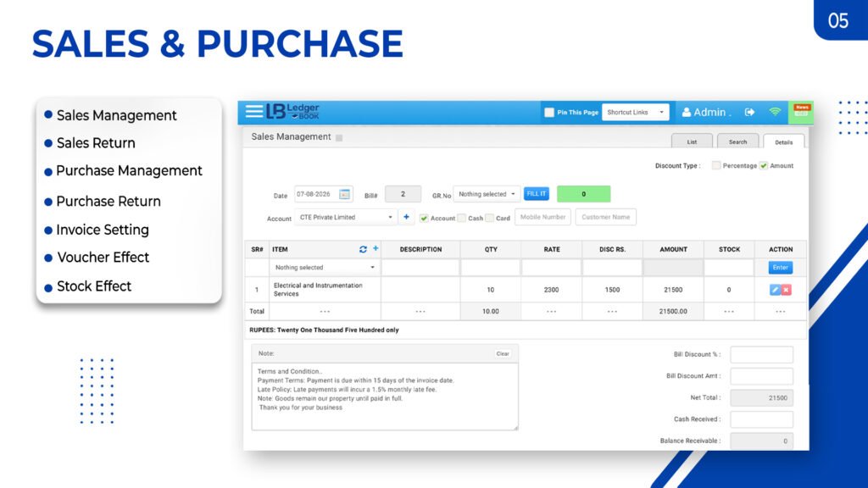Clear the note text
This screenshot has width=868, height=488.
point(503,353)
